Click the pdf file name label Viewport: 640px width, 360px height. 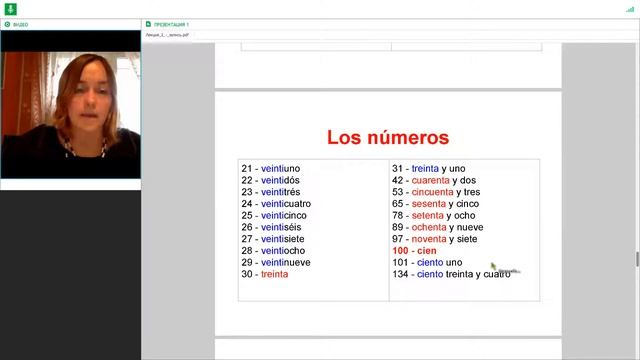[167, 35]
